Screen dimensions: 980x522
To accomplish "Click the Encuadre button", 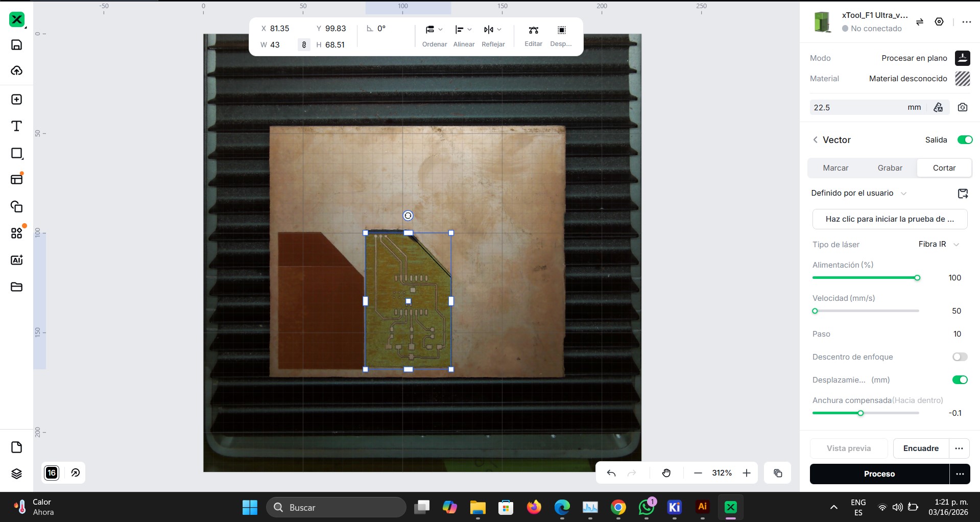I will click(x=921, y=448).
